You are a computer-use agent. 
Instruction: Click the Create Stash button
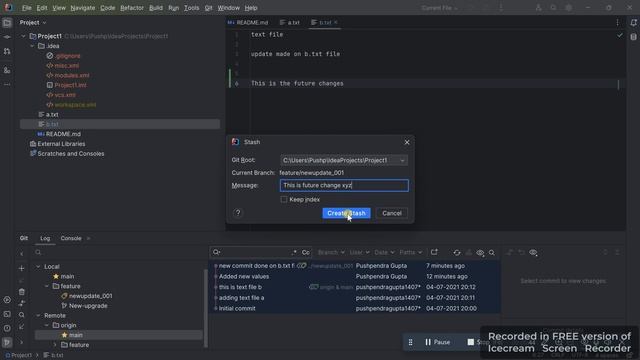coord(346,213)
